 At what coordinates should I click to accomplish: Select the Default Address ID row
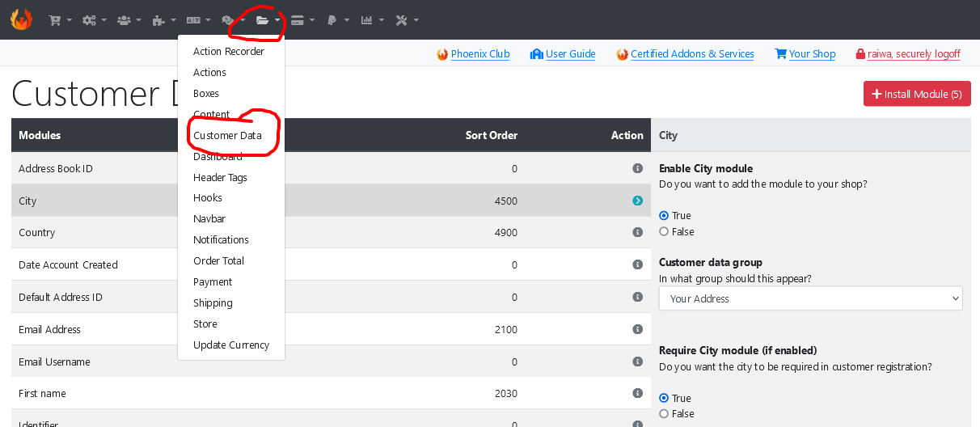click(x=331, y=297)
